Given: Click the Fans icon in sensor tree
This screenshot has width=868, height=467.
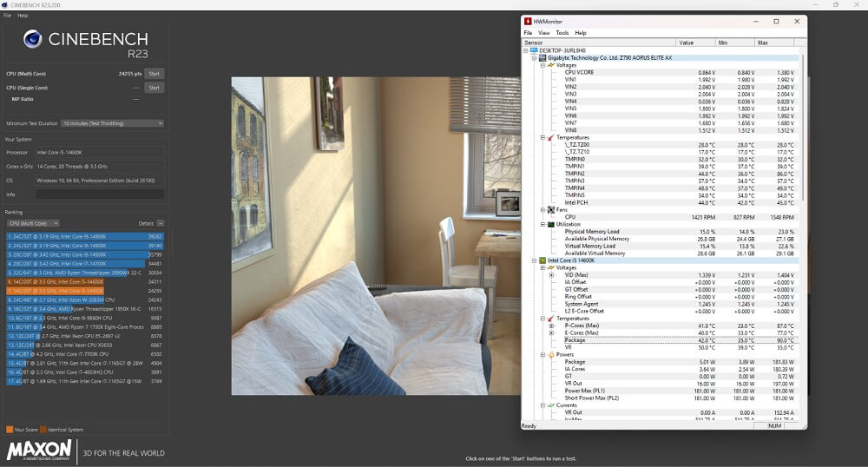Looking at the screenshot, I should [550, 209].
